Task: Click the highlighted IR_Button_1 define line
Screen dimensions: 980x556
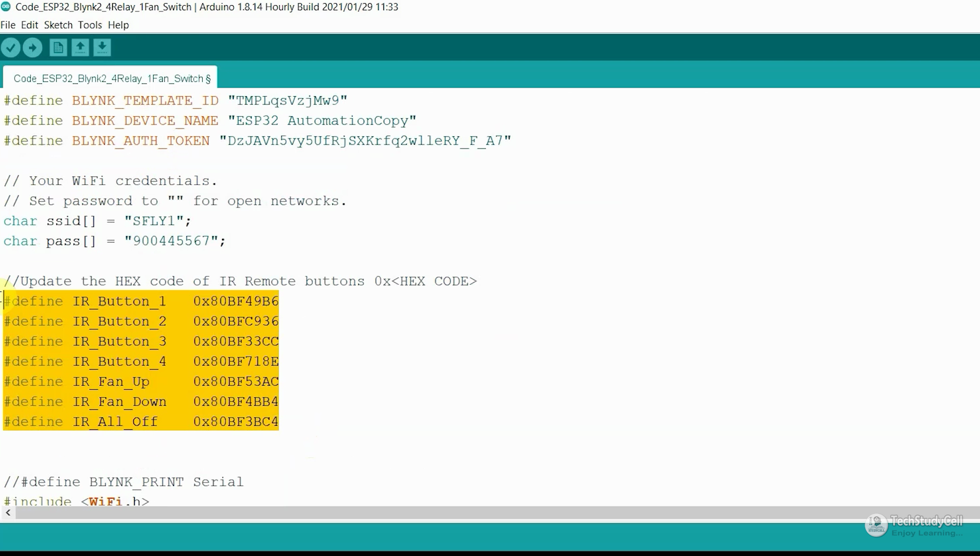Action: click(141, 301)
